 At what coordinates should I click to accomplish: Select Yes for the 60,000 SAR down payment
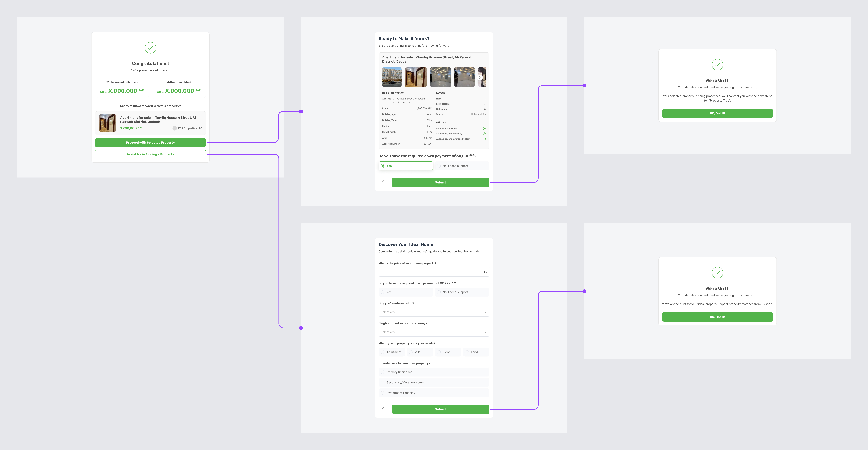(x=406, y=166)
